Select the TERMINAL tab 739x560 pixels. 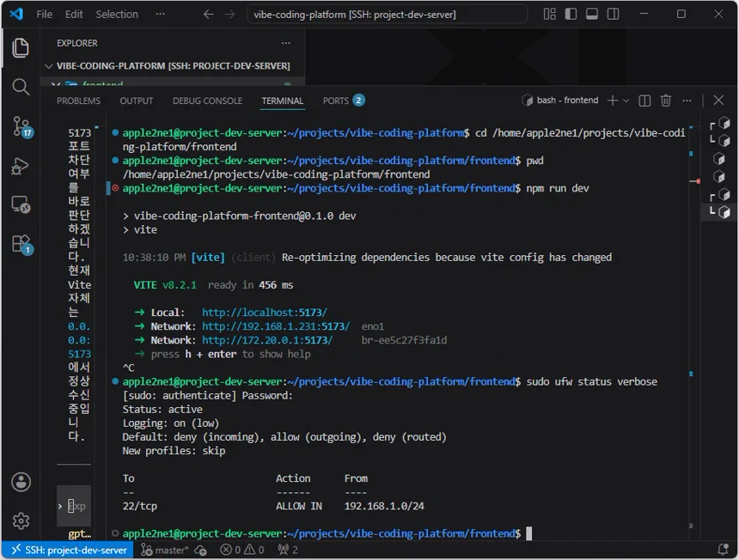click(283, 100)
